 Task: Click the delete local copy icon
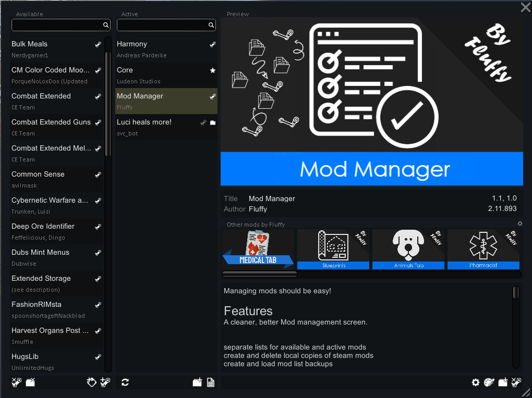tap(30, 382)
